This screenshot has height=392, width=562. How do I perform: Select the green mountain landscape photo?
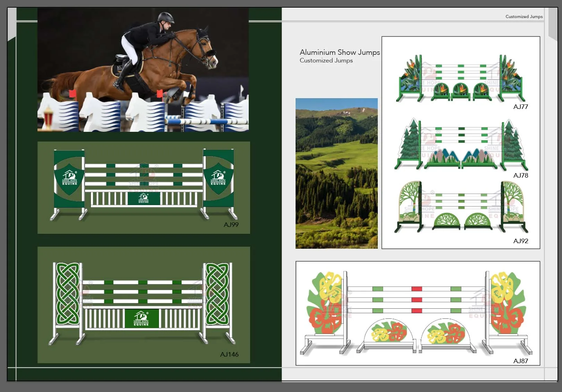pyautogui.click(x=337, y=173)
